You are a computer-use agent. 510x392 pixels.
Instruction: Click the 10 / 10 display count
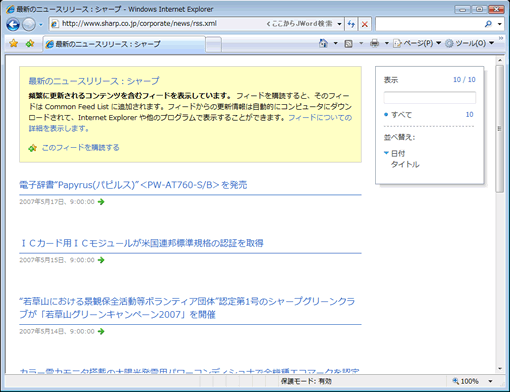click(x=464, y=80)
